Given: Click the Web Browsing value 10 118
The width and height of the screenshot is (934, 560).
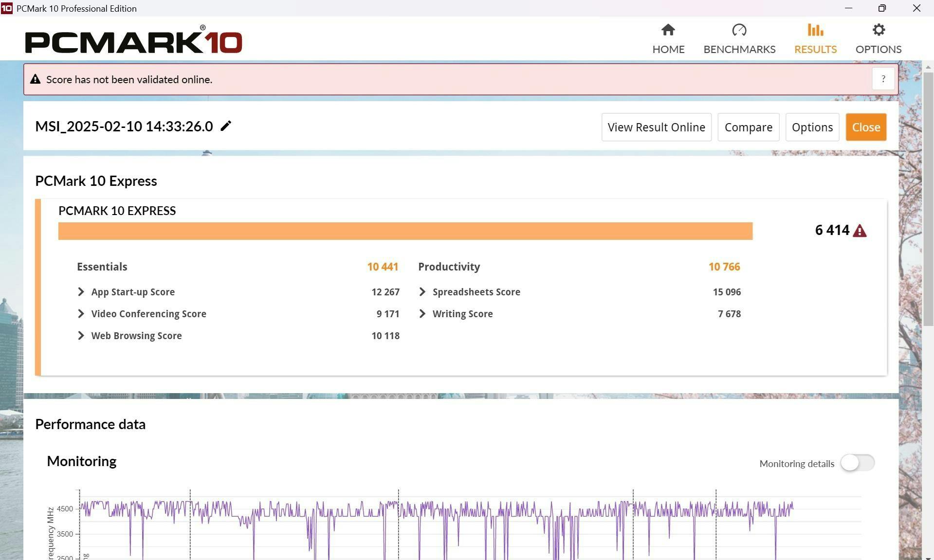Looking at the screenshot, I should 385,336.
